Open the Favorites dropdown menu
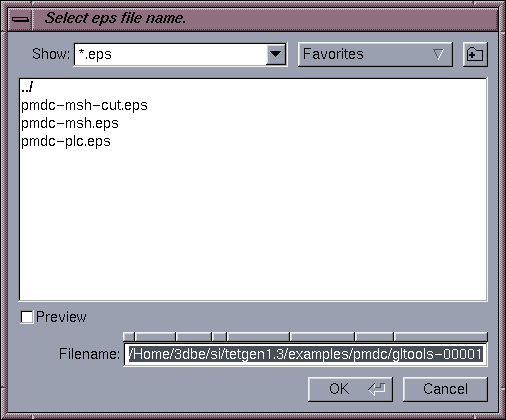This screenshot has width=506, height=420. (x=375, y=54)
